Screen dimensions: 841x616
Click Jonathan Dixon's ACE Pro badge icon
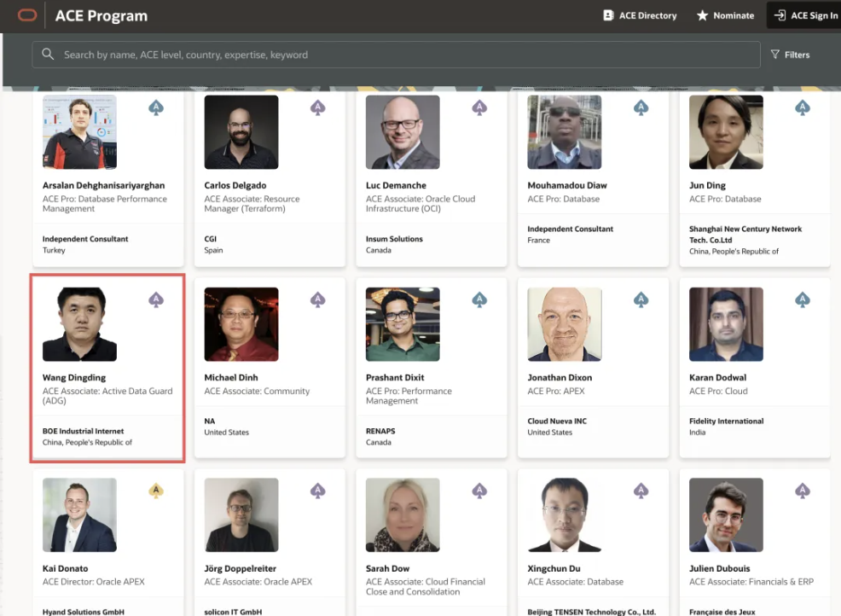coord(641,299)
